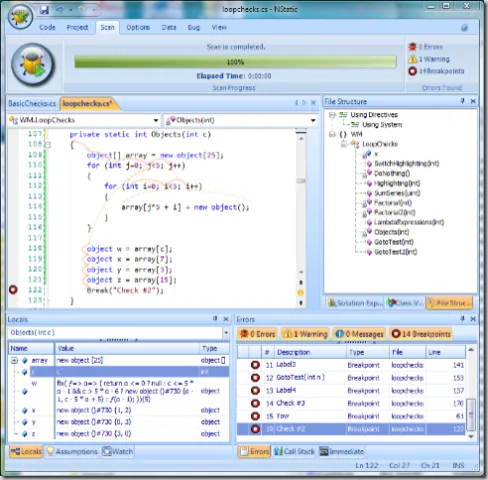
Task: Toggle the 14 Breakpoints filter in Errors panel
Action: tap(421, 334)
